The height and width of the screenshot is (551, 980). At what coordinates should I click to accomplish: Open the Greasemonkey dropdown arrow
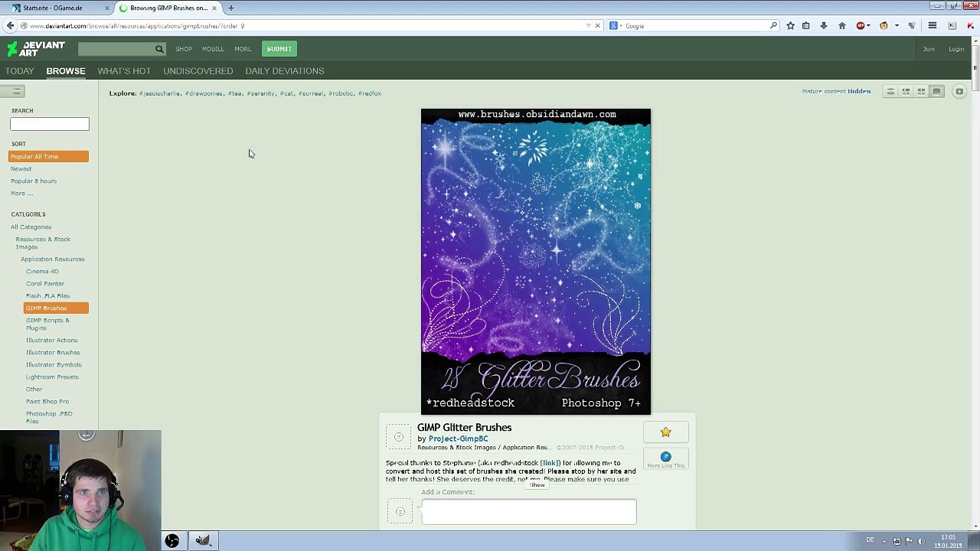point(897,26)
